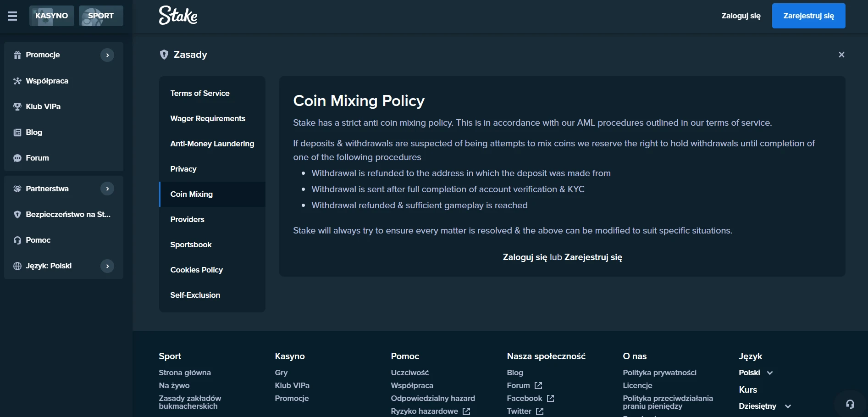Open Bezpieczeństwo na Stake sidebar item

tap(64, 214)
